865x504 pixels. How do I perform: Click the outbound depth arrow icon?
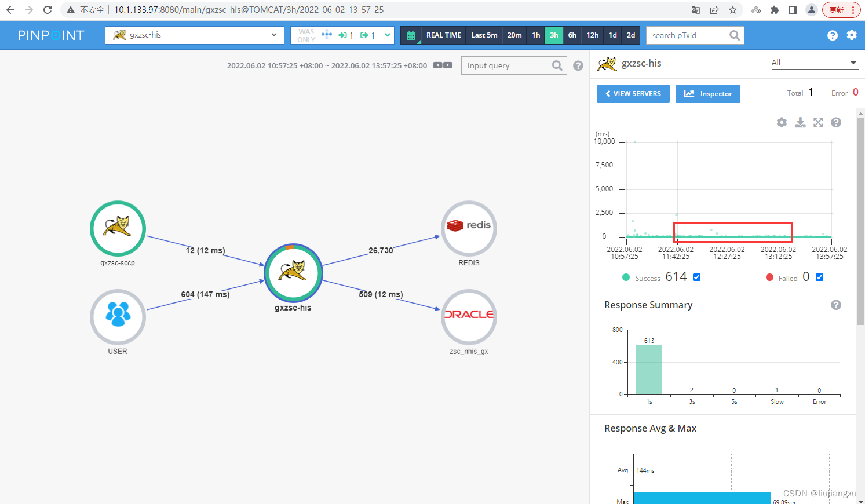click(x=364, y=35)
